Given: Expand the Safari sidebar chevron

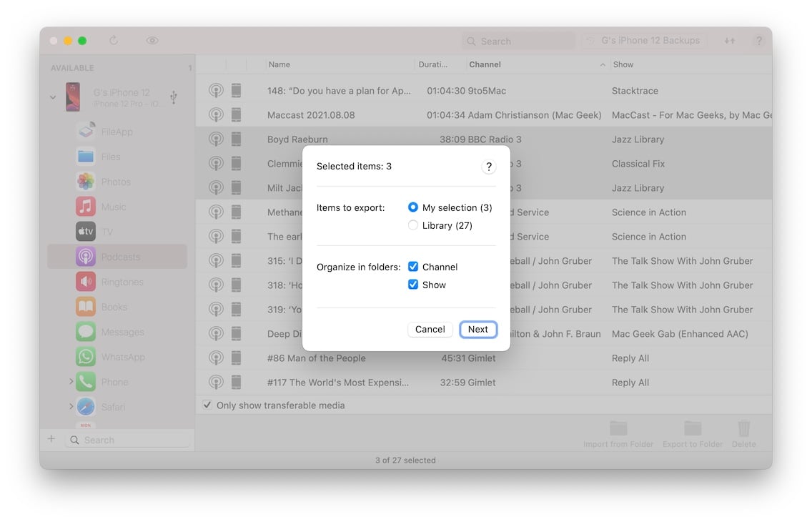Looking at the screenshot, I should (71, 407).
